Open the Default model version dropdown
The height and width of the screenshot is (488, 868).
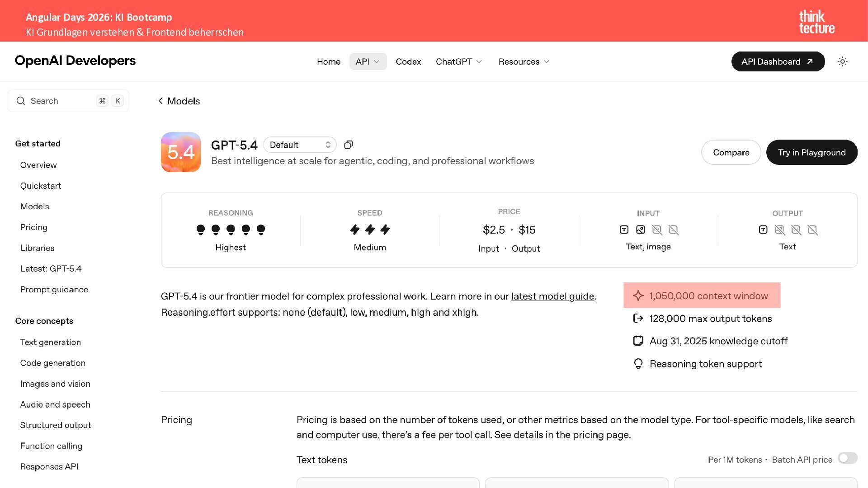click(x=300, y=145)
